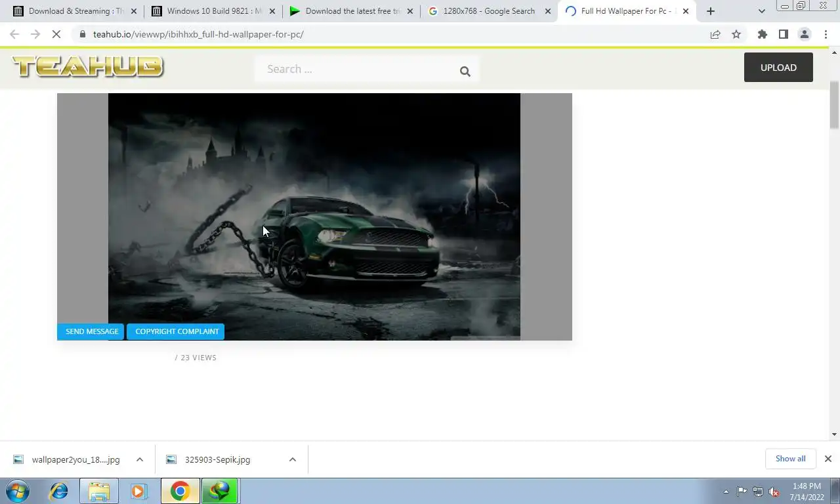The height and width of the screenshot is (504, 840).
Task: Click the COPYRIGHT COMPLAINT button
Action: coord(177,331)
